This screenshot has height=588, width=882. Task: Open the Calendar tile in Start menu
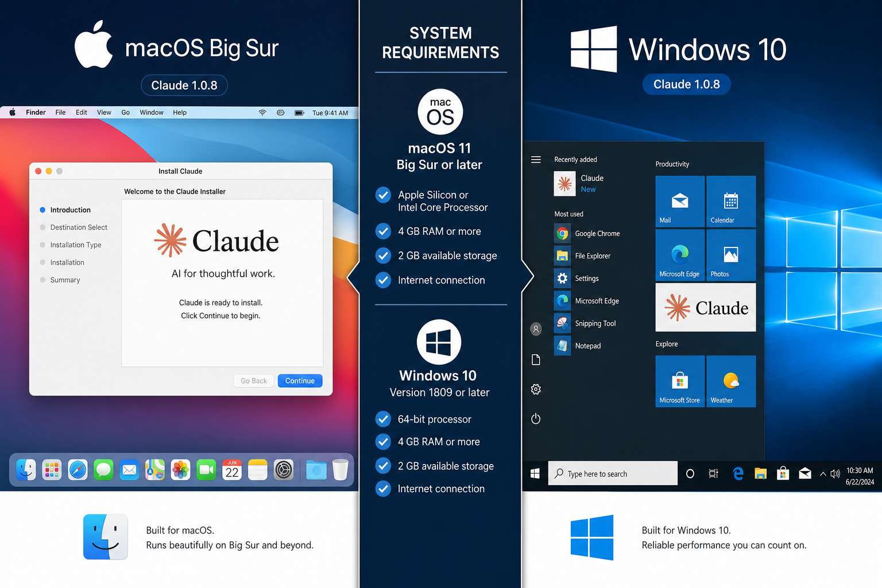(731, 202)
